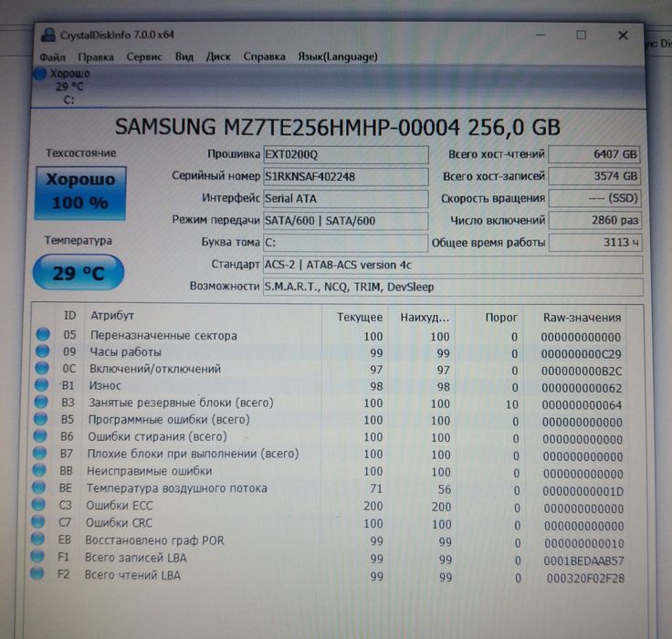Click status circle for attribute 0C
The image size is (672, 639).
click(42, 368)
